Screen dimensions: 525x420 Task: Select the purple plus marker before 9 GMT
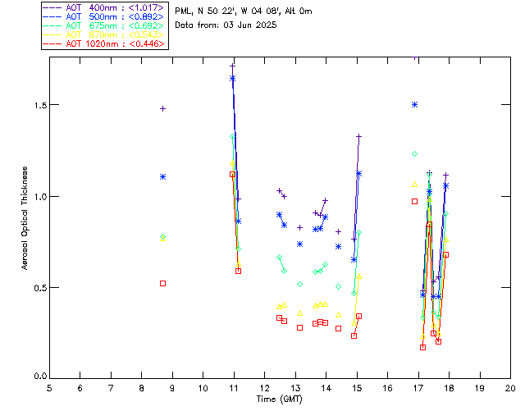pyautogui.click(x=162, y=109)
